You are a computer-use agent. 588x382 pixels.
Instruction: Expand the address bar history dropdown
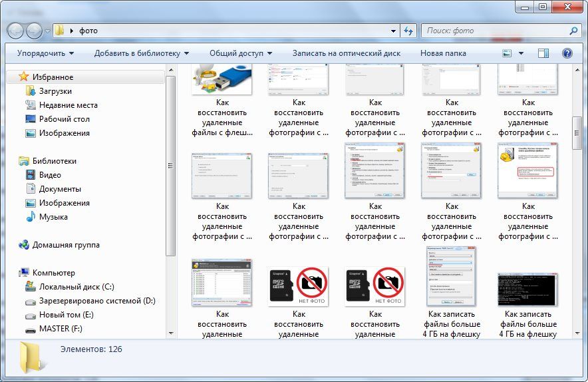click(x=393, y=31)
